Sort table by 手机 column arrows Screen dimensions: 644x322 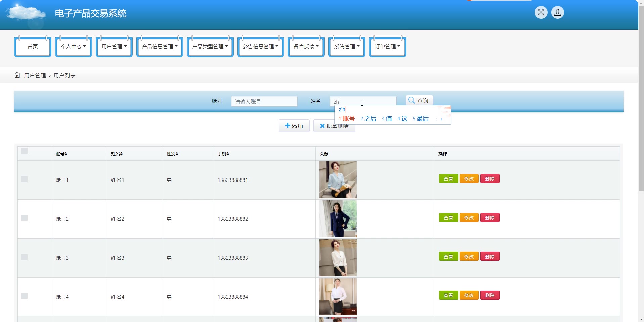tap(227, 154)
